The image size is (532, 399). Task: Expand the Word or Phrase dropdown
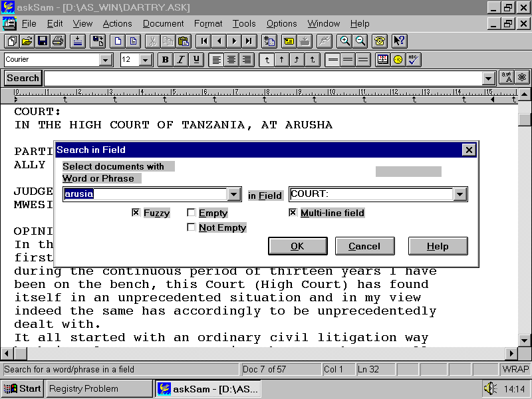[x=233, y=195]
